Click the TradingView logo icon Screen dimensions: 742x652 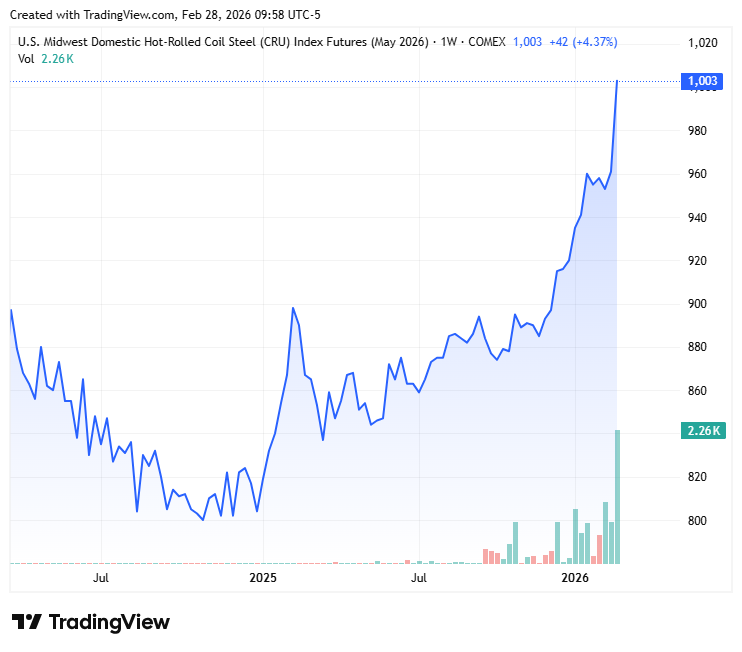click(x=26, y=621)
